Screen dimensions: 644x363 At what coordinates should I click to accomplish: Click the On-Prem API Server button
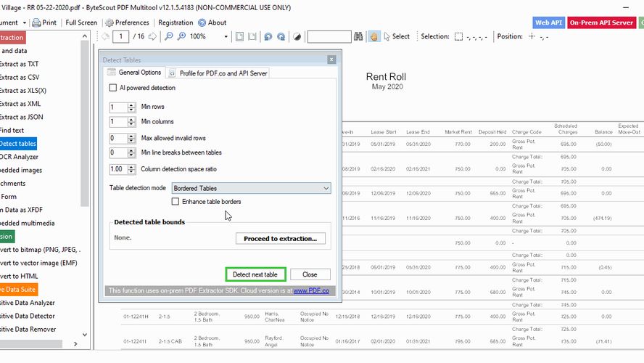(601, 23)
